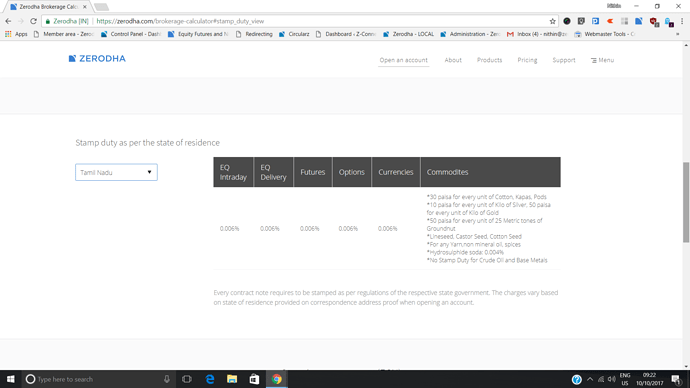Open the Products page

tap(489, 60)
